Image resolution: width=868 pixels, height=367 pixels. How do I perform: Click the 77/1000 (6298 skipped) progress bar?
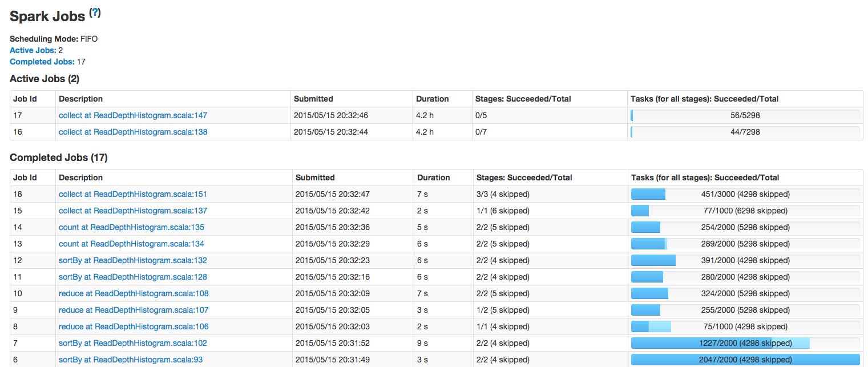coord(745,211)
